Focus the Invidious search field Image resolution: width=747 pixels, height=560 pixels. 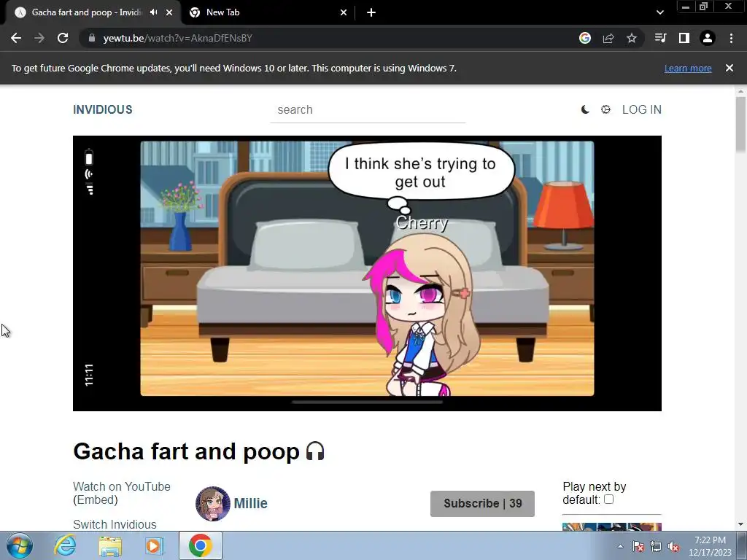click(368, 110)
